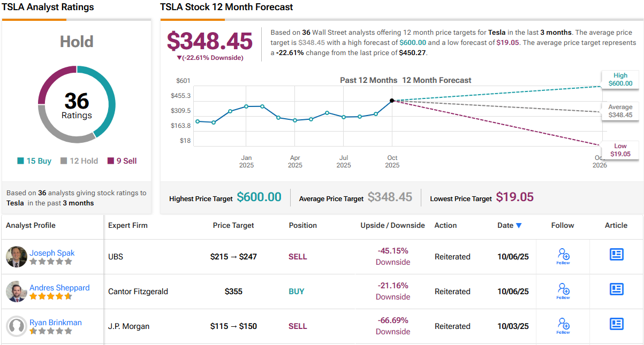Open Ryan Brinkman's analyst profile link

pos(56,323)
